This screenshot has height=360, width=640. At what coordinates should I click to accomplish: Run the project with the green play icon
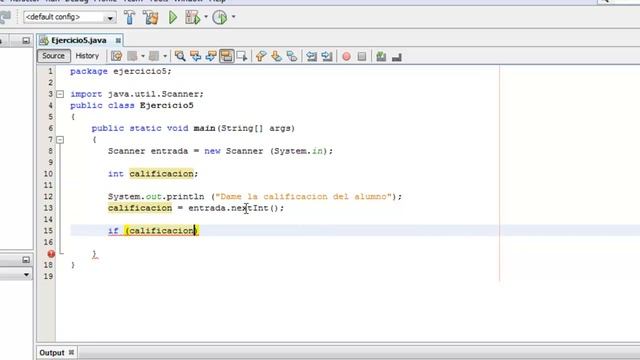click(173, 17)
